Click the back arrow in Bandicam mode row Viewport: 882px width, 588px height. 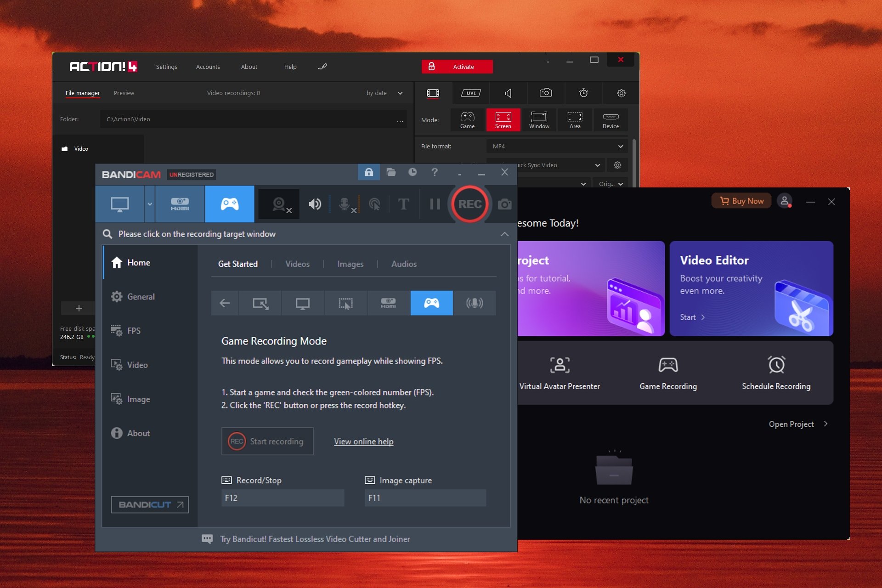coord(225,303)
